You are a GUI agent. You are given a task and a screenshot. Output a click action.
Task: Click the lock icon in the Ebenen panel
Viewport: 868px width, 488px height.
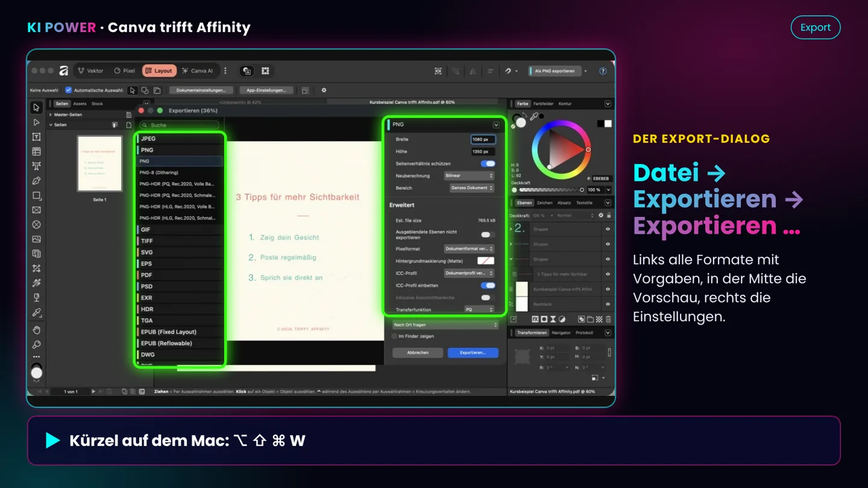(x=609, y=215)
